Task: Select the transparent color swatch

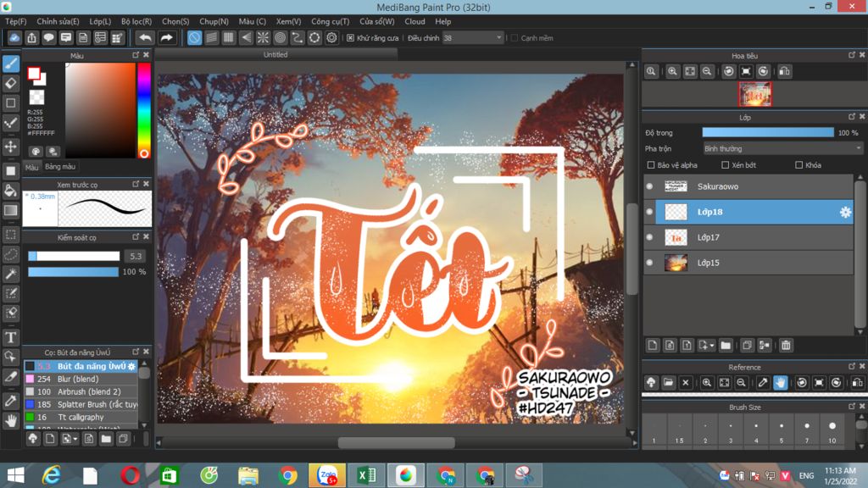Action: coord(36,97)
